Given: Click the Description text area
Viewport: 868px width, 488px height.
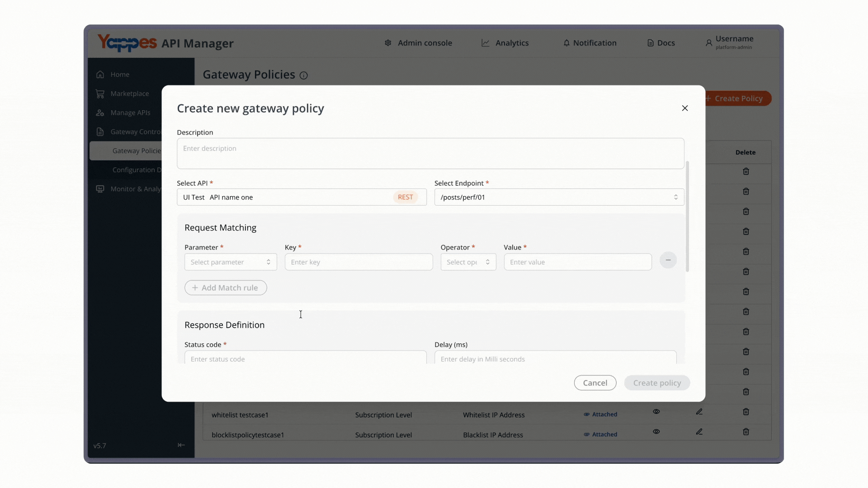Looking at the screenshot, I should 430,154.
